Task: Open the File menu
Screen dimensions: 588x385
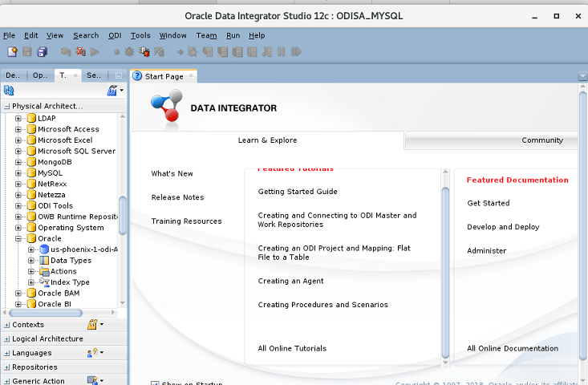Action: click(9, 35)
